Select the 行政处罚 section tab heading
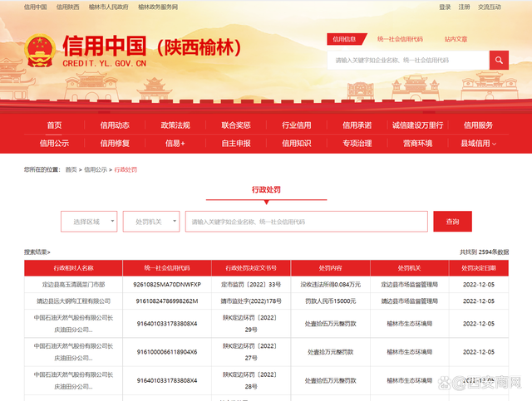 [266, 189]
